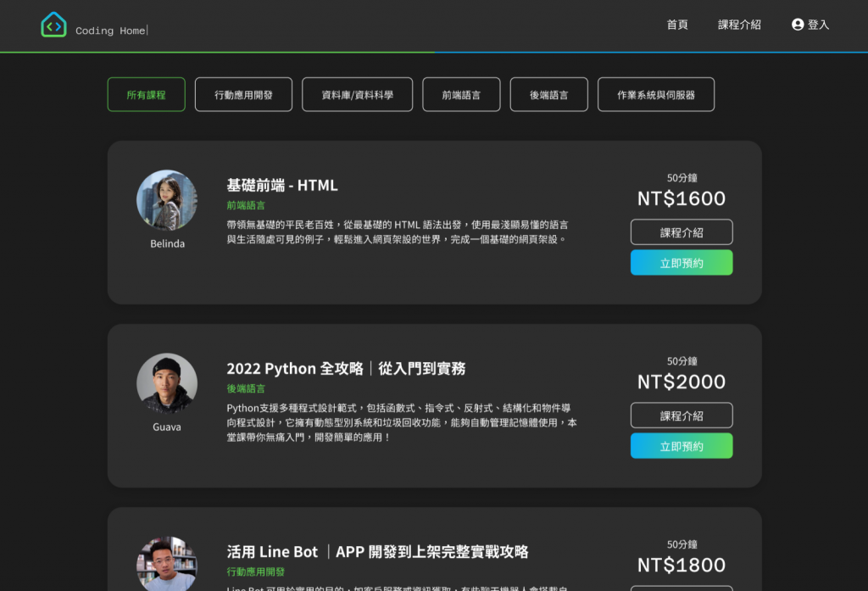Click the NT$1600 price
Viewport: 868px width, 591px height.
click(682, 199)
